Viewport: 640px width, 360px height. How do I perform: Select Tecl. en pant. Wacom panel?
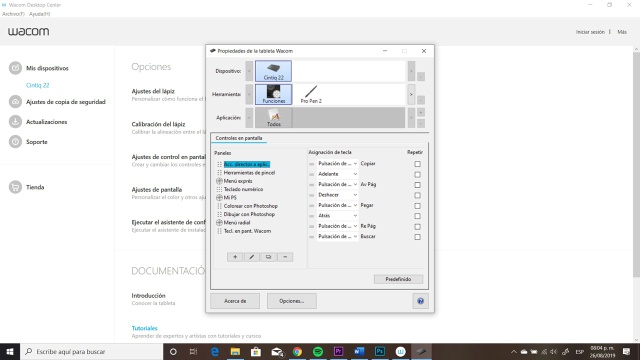point(247,231)
